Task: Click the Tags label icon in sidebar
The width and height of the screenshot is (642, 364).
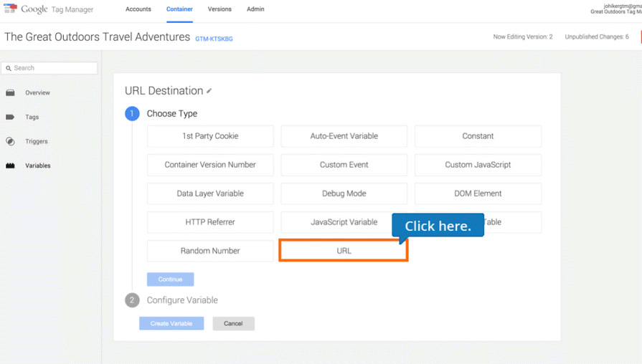Action: [x=10, y=117]
